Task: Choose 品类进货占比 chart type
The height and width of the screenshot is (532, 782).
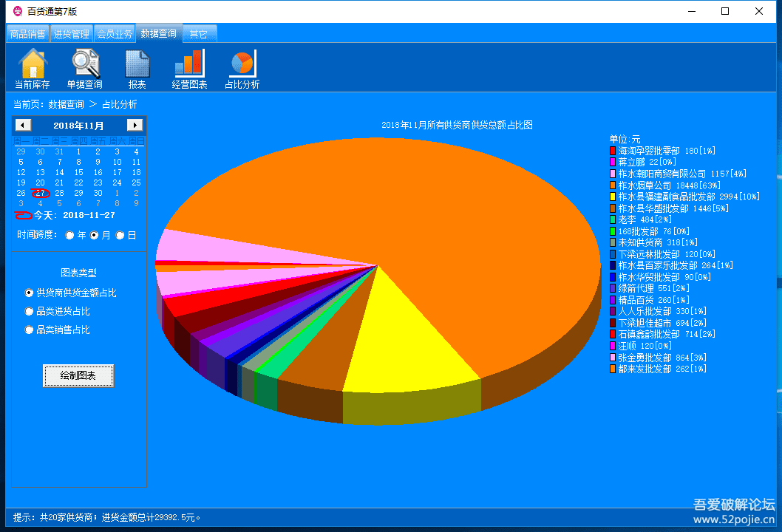Action: pos(30,312)
